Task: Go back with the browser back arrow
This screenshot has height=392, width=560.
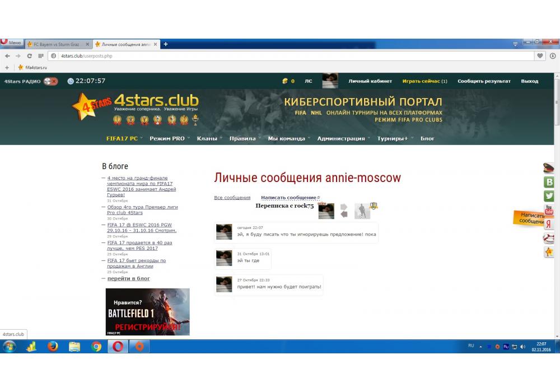Action: 7,56
